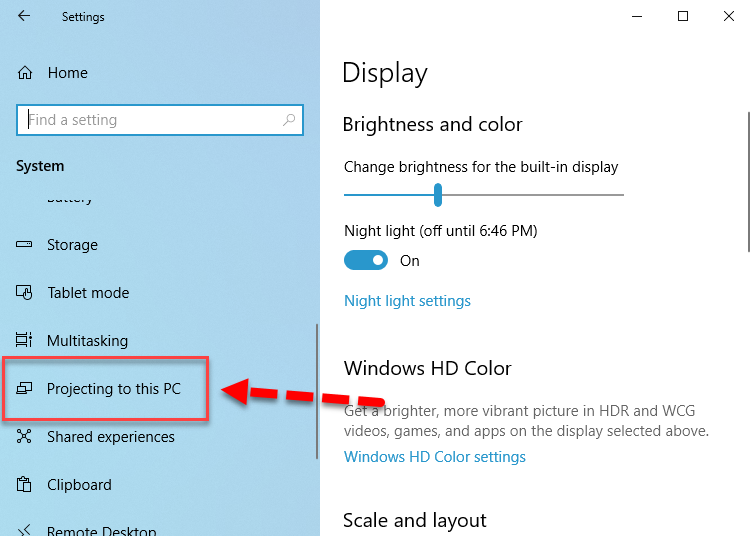Click the Home icon in sidebar

(26, 73)
